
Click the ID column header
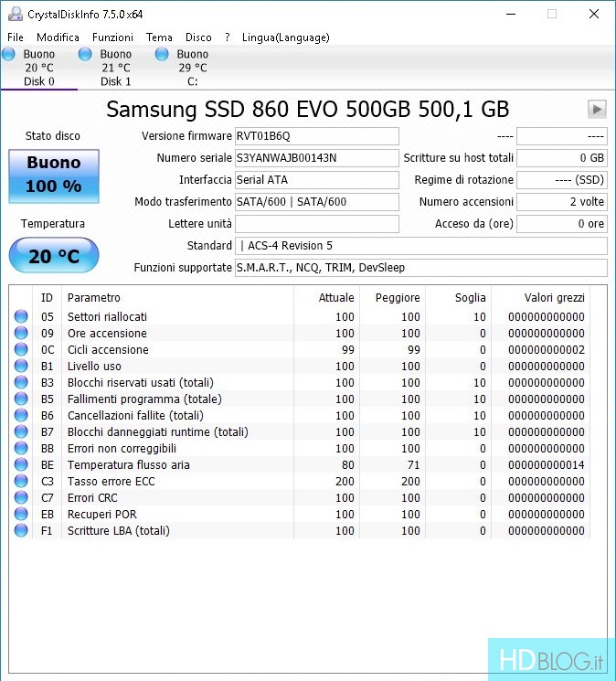pos(47,298)
